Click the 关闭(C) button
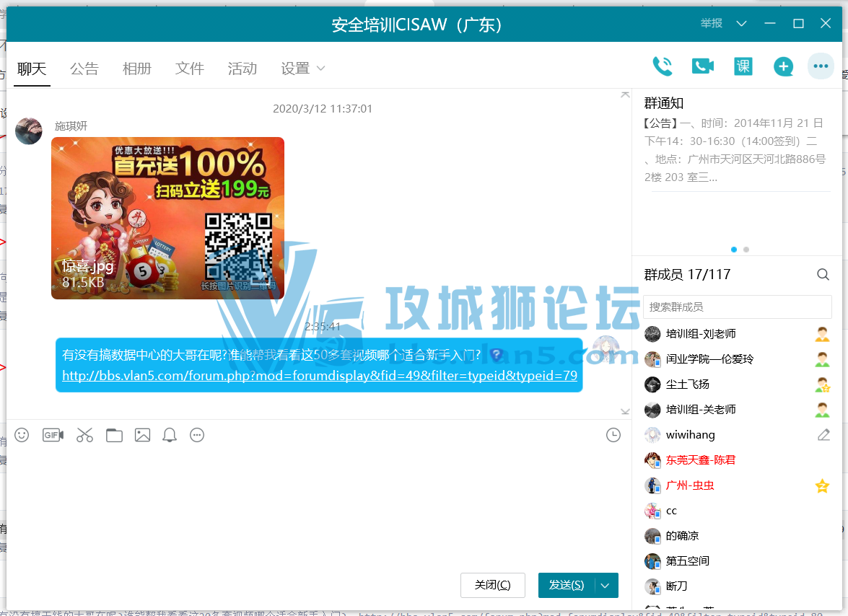 tap(492, 585)
